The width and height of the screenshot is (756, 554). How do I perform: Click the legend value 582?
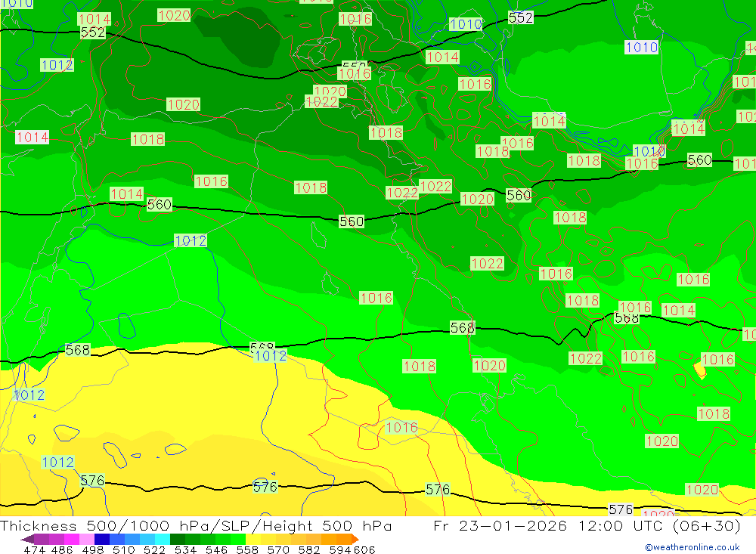point(308,549)
